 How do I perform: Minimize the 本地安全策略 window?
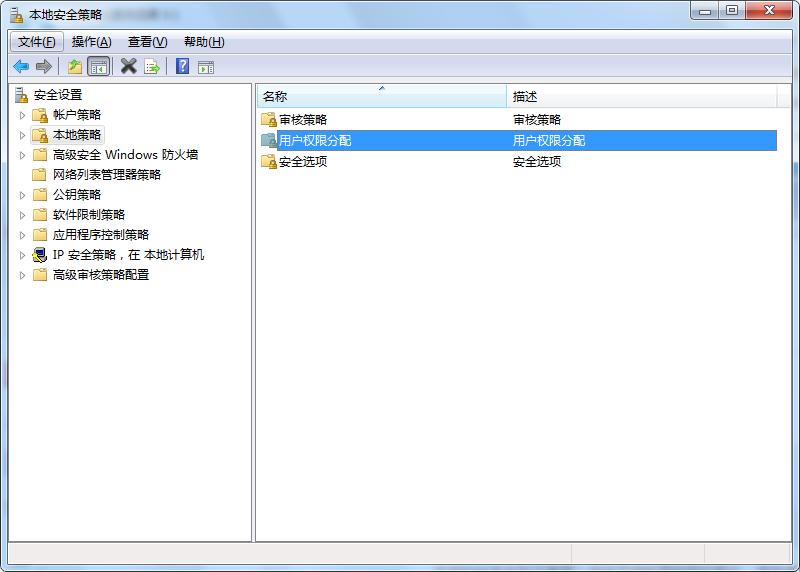point(705,11)
